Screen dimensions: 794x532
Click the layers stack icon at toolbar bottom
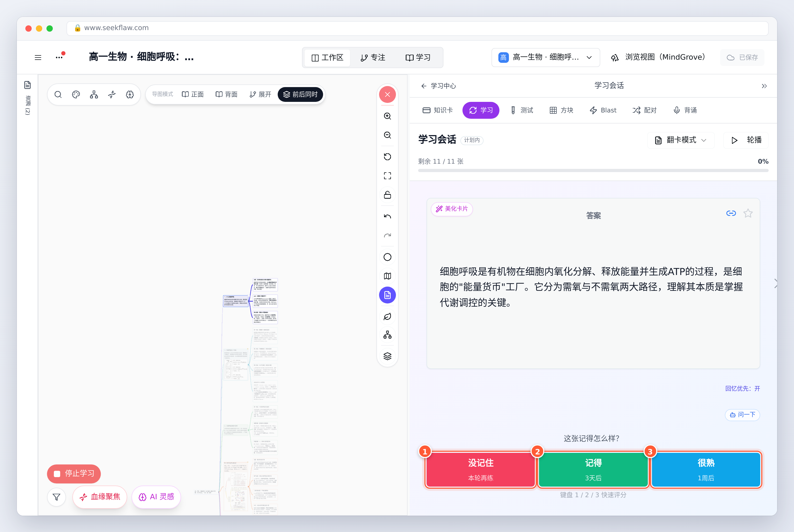387,356
